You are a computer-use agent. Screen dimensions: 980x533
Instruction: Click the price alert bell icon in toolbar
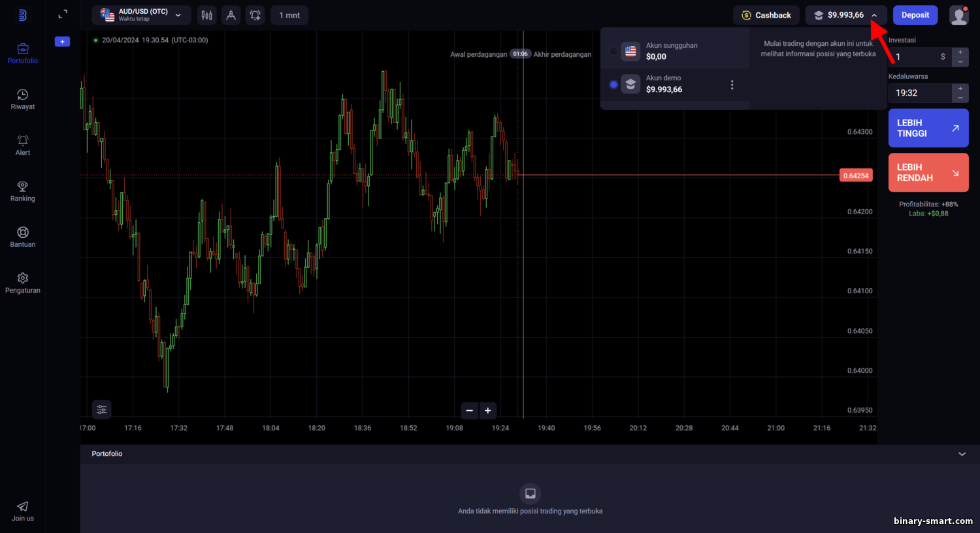(x=255, y=15)
